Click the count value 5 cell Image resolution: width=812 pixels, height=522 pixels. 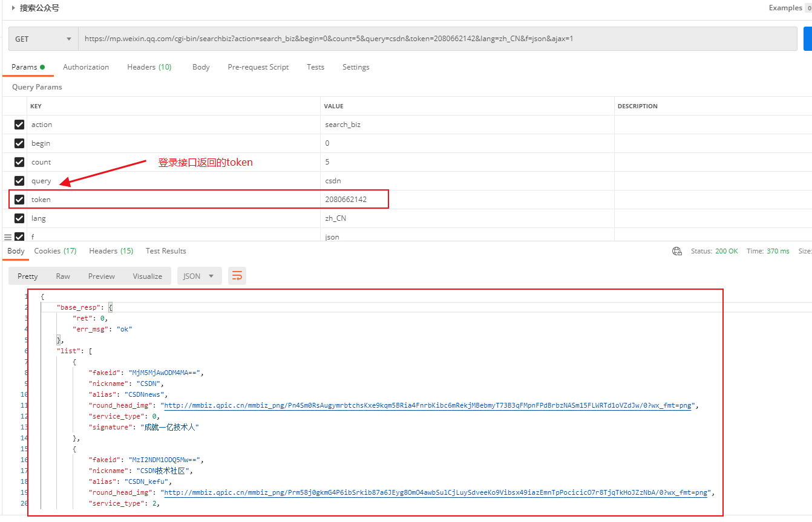coord(467,162)
